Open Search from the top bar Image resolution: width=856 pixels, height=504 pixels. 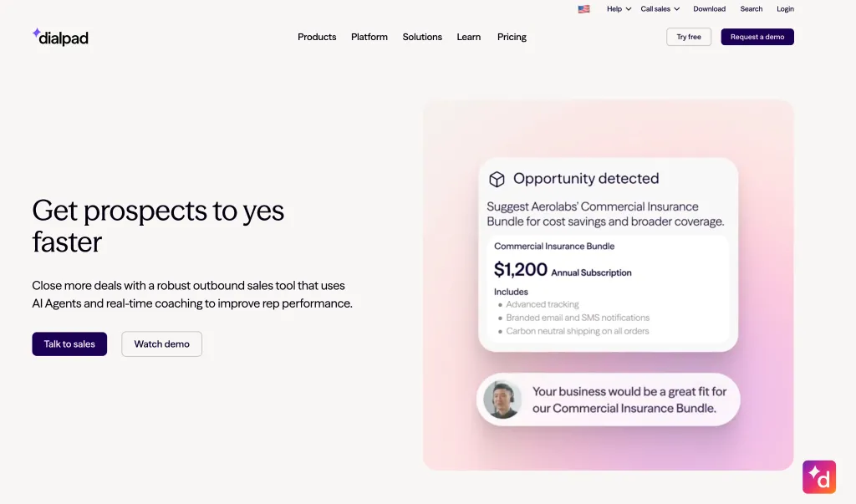click(x=752, y=8)
